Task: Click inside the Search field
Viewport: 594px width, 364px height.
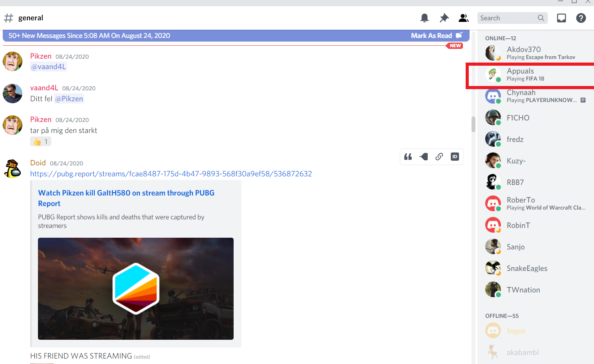Action: point(505,18)
